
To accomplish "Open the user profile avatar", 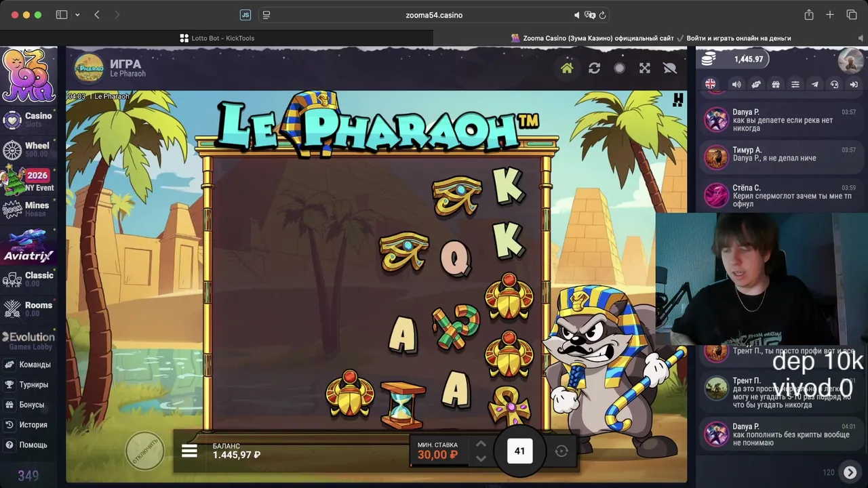I will tap(850, 60).
